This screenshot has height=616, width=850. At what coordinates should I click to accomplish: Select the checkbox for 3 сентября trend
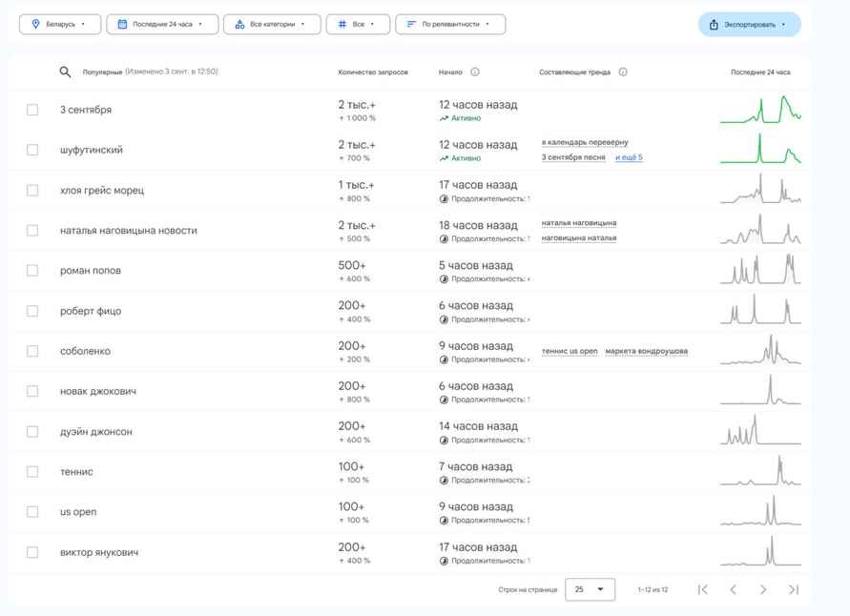coord(33,108)
